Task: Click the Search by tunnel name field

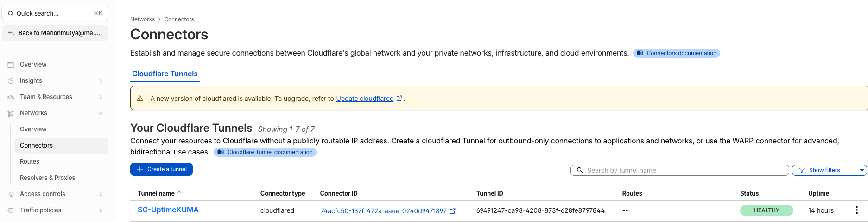Action: pyautogui.click(x=679, y=170)
